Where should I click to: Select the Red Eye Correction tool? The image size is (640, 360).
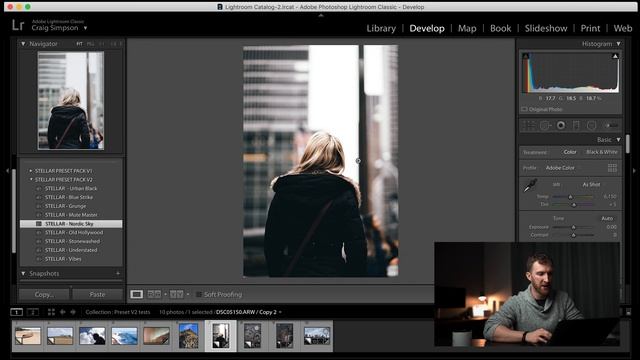click(x=561, y=126)
